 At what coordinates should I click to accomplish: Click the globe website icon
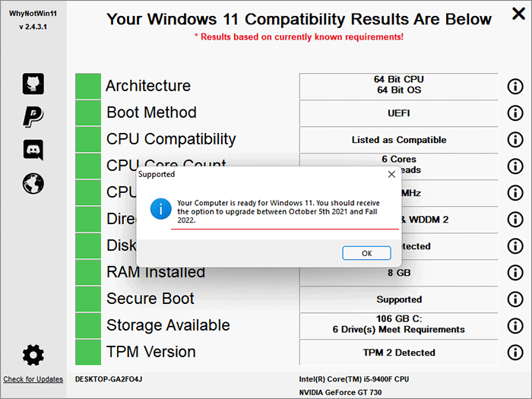tap(33, 182)
